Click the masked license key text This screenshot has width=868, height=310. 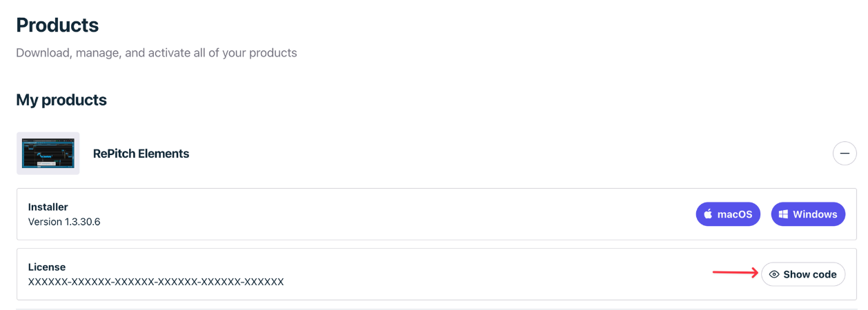[156, 282]
